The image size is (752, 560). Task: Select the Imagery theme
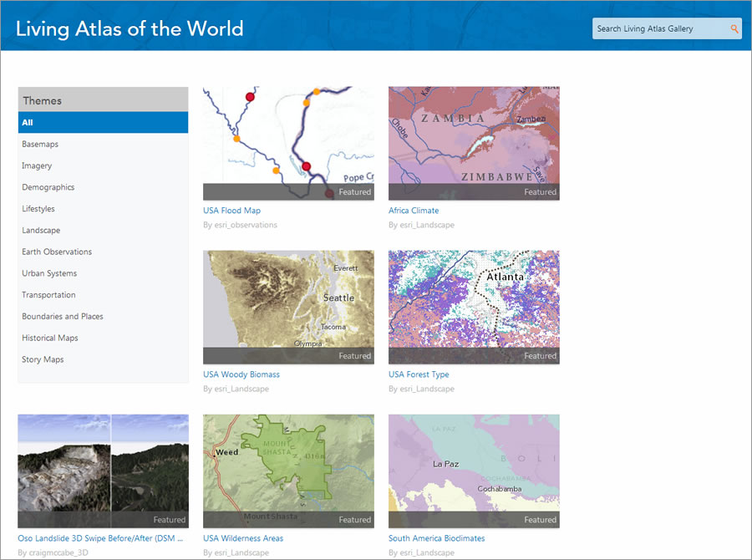click(x=36, y=165)
